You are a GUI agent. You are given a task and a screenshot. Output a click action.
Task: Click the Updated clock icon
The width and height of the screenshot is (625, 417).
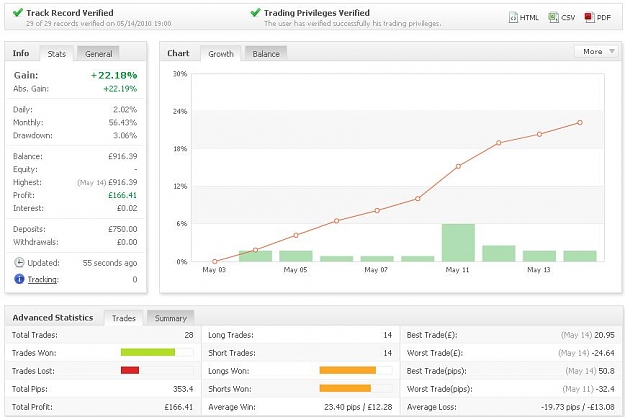coord(19,262)
